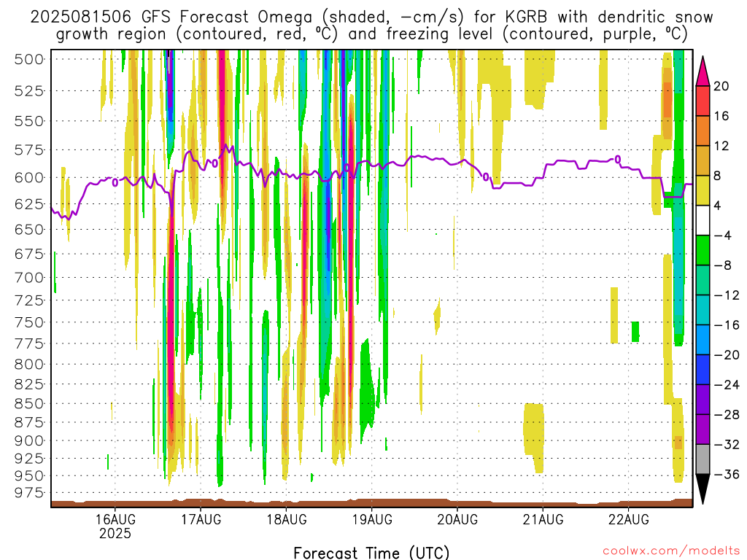
Task: Click the 775 pressure level label
Action: click(29, 343)
